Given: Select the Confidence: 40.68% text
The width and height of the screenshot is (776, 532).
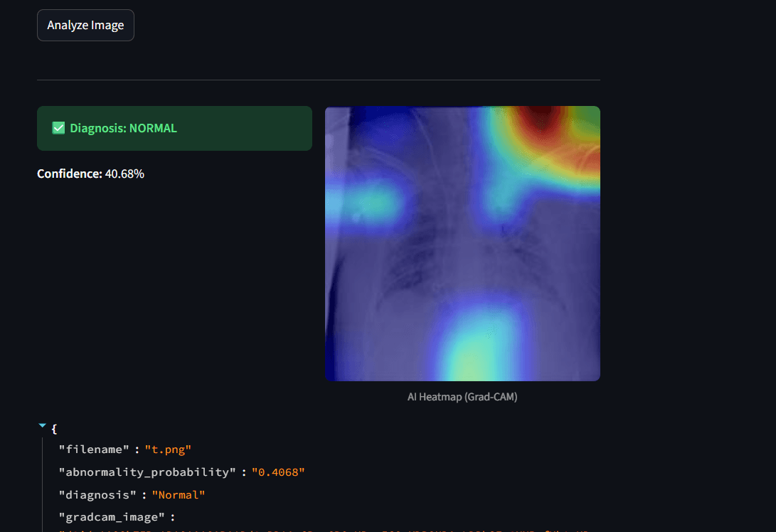Looking at the screenshot, I should coord(90,174).
